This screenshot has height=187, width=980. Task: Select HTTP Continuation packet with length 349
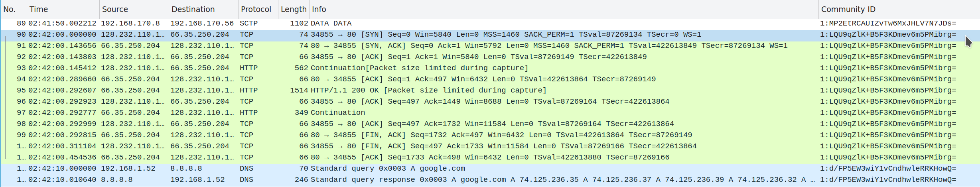coord(490,113)
